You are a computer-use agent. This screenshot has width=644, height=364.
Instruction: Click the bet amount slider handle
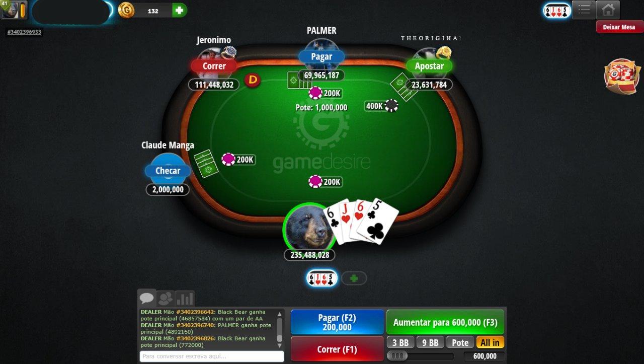[397, 356]
